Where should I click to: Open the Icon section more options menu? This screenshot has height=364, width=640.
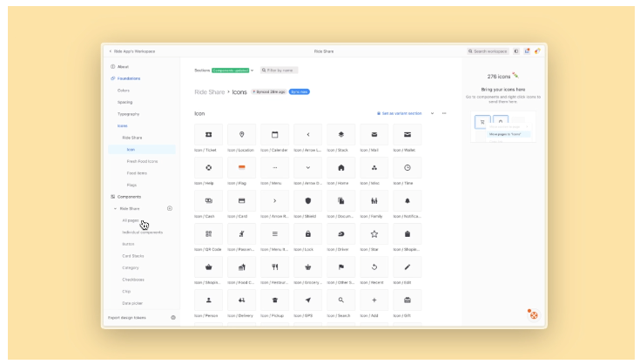tap(444, 113)
